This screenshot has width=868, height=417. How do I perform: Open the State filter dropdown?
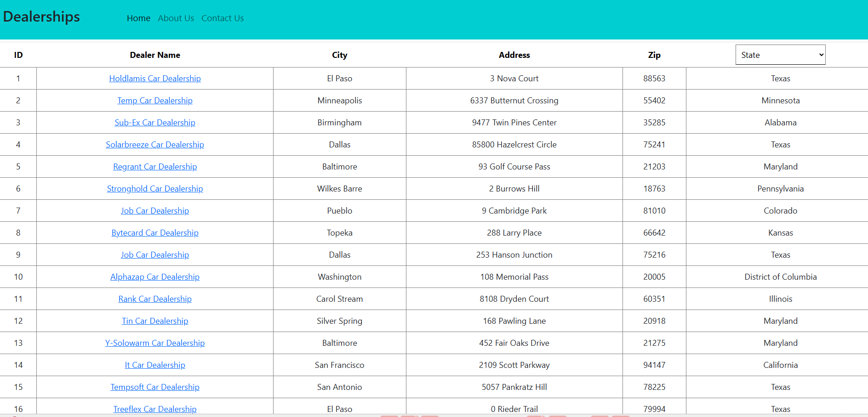point(780,55)
